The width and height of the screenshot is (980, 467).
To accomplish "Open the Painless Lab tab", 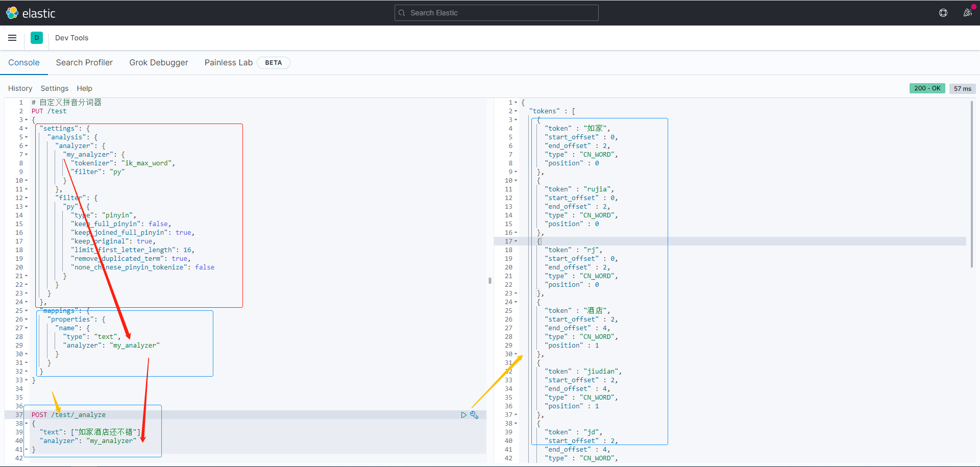I will click(229, 62).
